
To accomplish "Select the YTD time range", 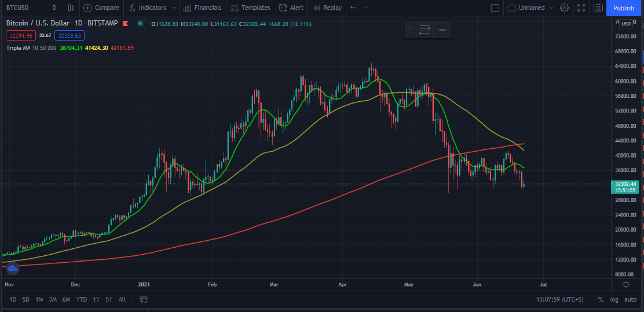I will pyautogui.click(x=81, y=300).
